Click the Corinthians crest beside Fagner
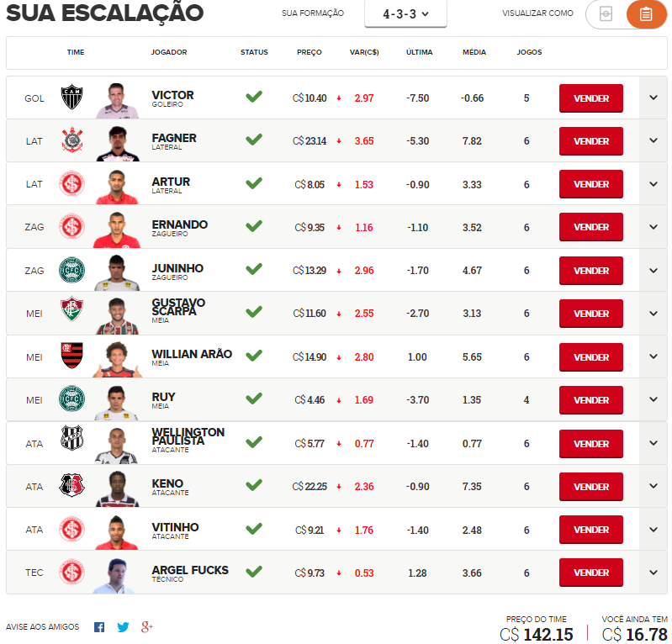 tap(71, 141)
